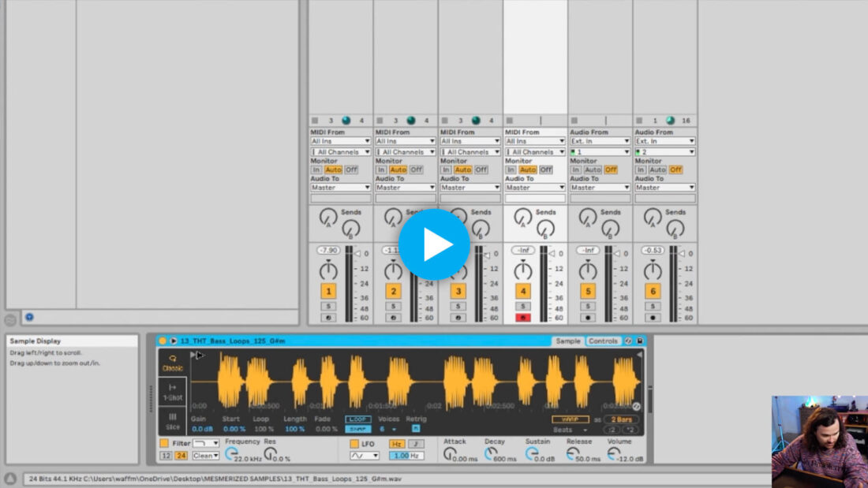Image resolution: width=868 pixels, height=488 pixels.
Task: Stop clips on track 5
Action: [x=574, y=121]
